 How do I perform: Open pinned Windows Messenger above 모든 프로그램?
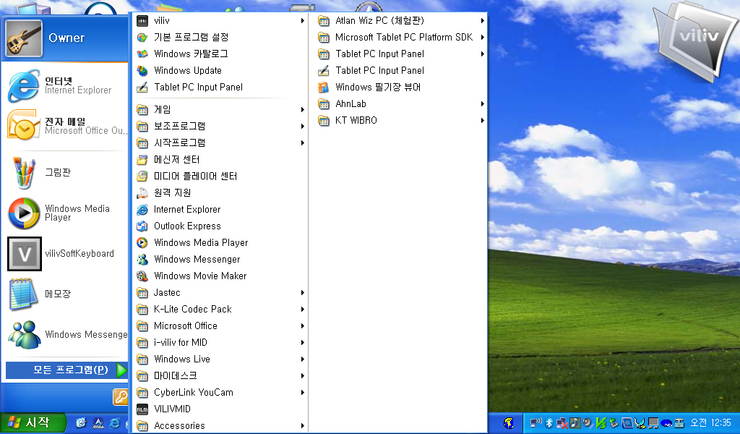coord(24,334)
